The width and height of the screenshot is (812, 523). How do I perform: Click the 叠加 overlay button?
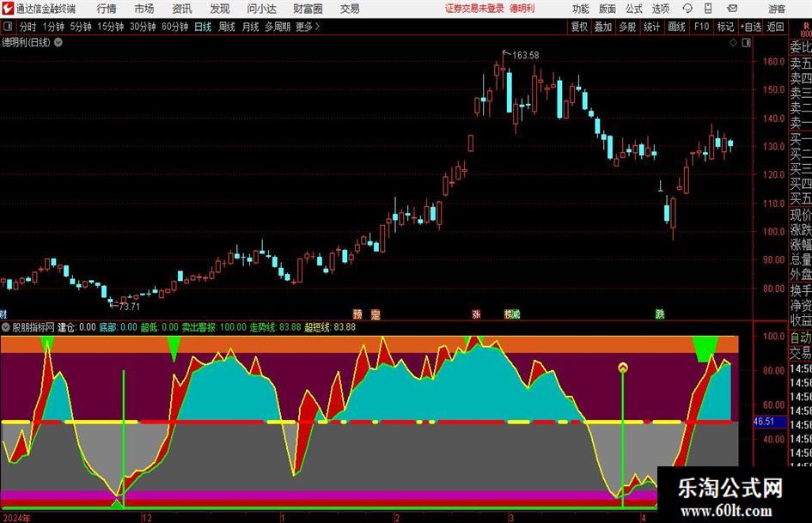point(603,27)
